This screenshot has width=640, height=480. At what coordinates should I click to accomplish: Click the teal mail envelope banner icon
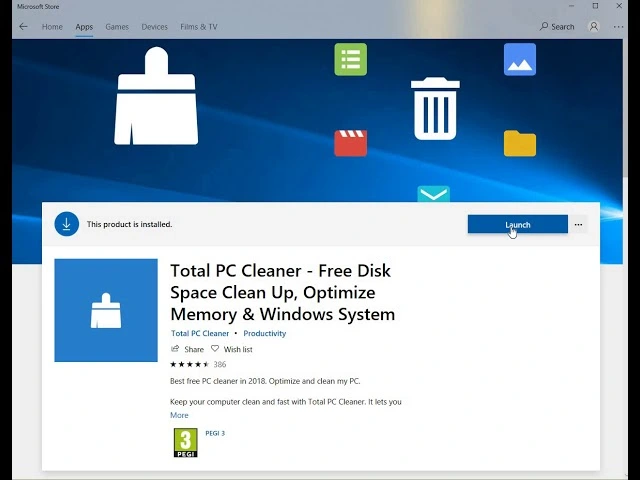pyautogui.click(x=433, y=194)
